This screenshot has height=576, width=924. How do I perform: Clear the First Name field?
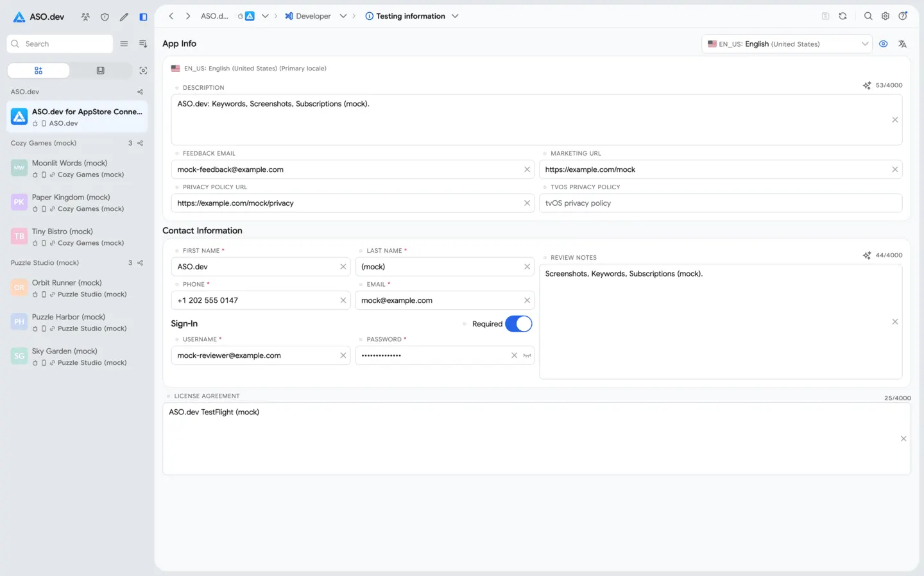tap(343, 267)
